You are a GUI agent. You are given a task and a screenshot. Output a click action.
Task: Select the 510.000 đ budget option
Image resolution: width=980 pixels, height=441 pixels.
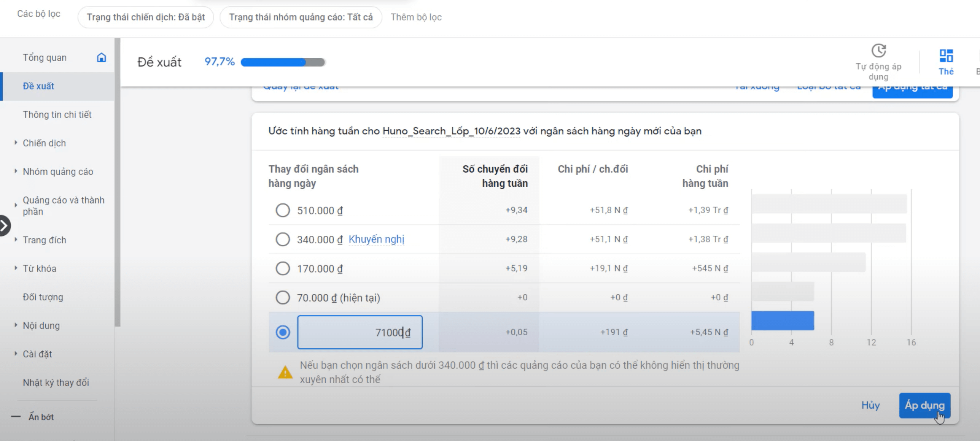[x=283, y=210]
